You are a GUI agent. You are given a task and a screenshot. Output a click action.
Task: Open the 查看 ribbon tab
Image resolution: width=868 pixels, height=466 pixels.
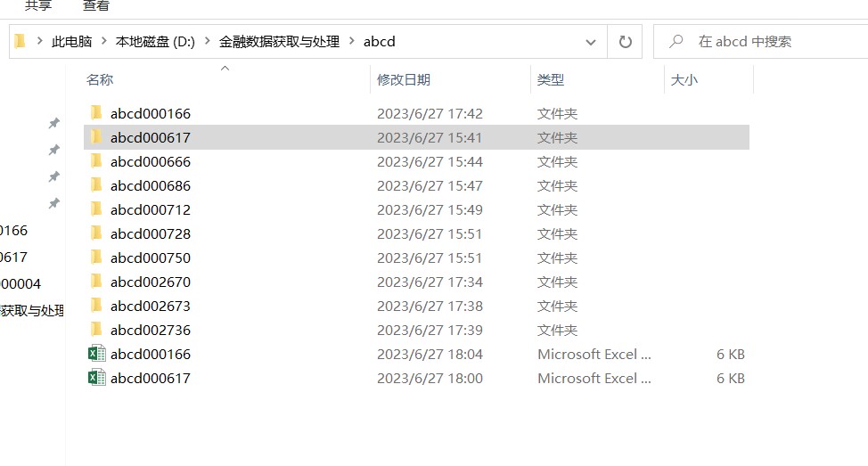click(x=95, y=5)
